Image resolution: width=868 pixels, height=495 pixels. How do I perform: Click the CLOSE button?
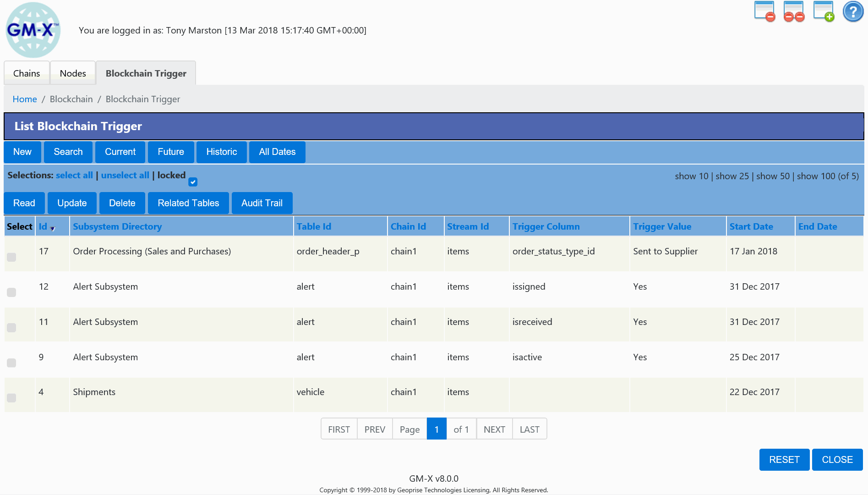837,460
